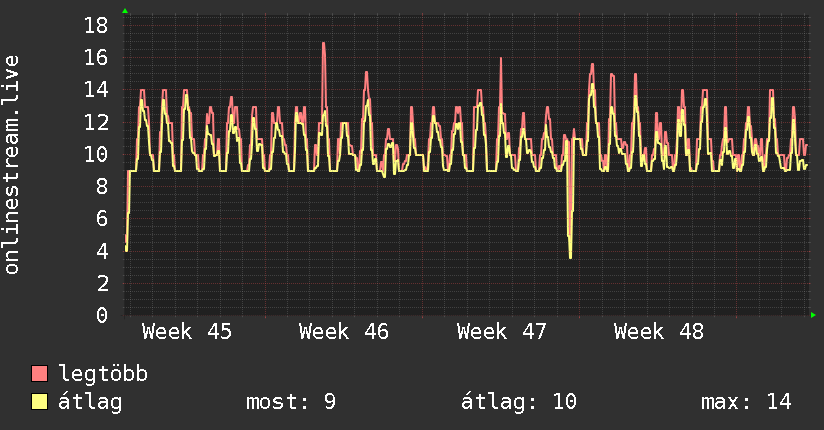
Task: Select the "legtöbb" legend label
Action: pyautogui.click(x=104, y=374)
